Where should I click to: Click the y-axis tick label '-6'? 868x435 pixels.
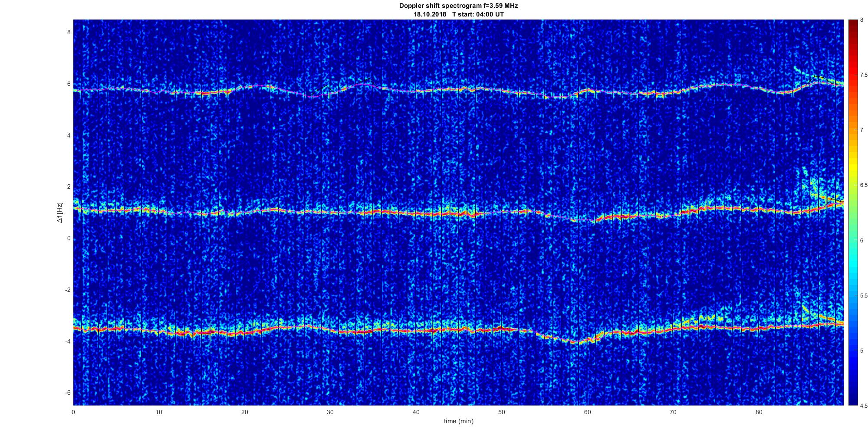tap(68, 393)
